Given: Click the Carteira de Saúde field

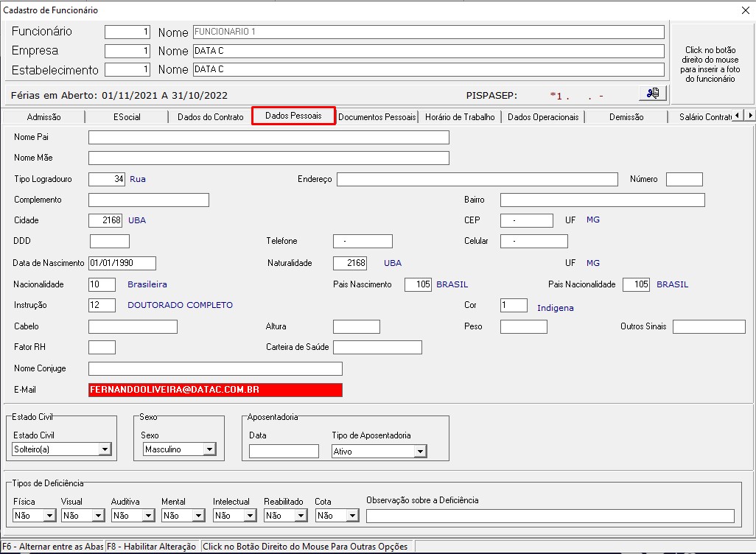Looking at the screenshot, I should click(377, 347).
